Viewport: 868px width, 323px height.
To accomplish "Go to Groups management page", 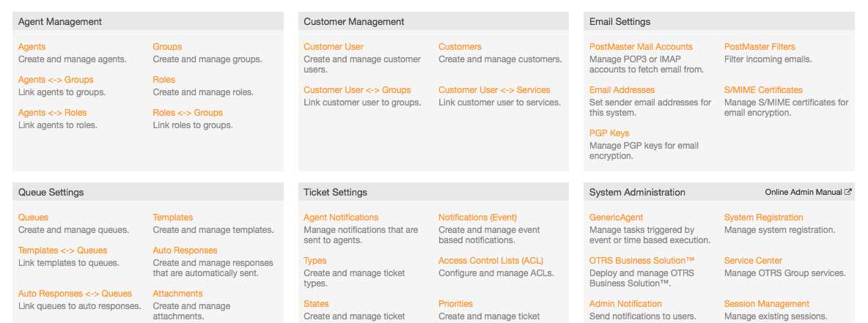I will click(x=167, y=47).
